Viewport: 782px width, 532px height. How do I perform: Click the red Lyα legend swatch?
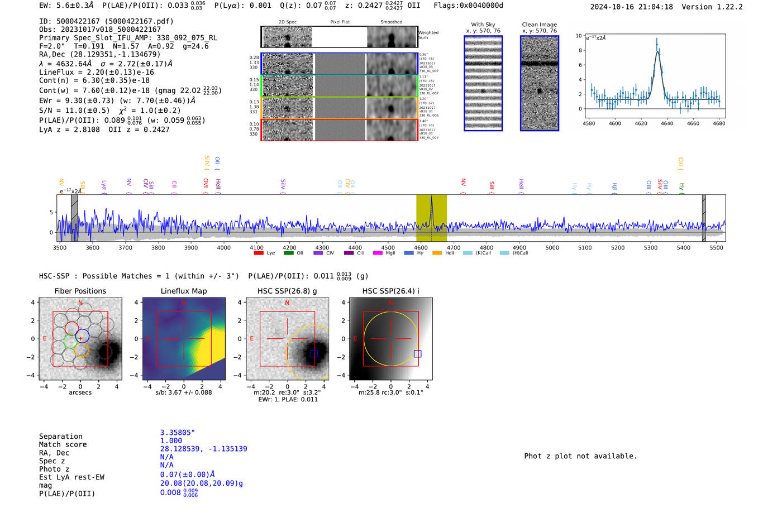pos(258,253)
